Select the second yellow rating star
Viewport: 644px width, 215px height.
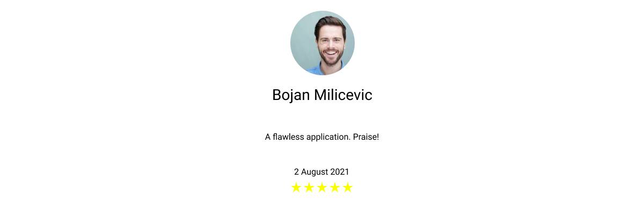[309, 188]
